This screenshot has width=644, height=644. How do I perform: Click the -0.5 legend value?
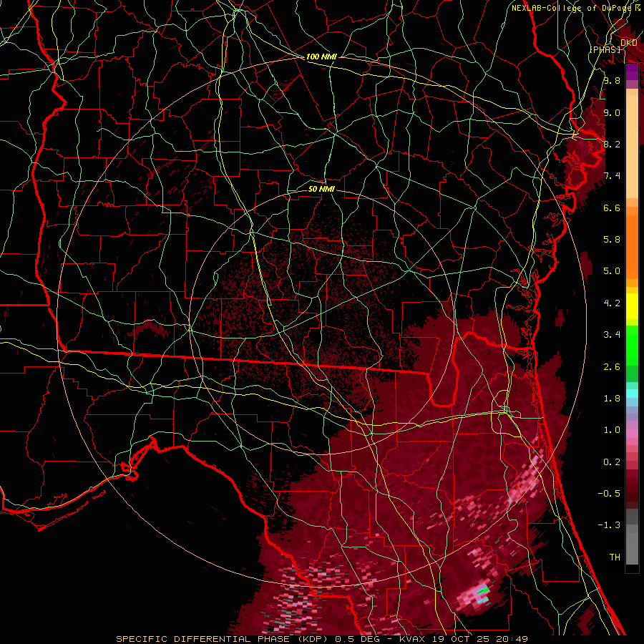point(609,494)
